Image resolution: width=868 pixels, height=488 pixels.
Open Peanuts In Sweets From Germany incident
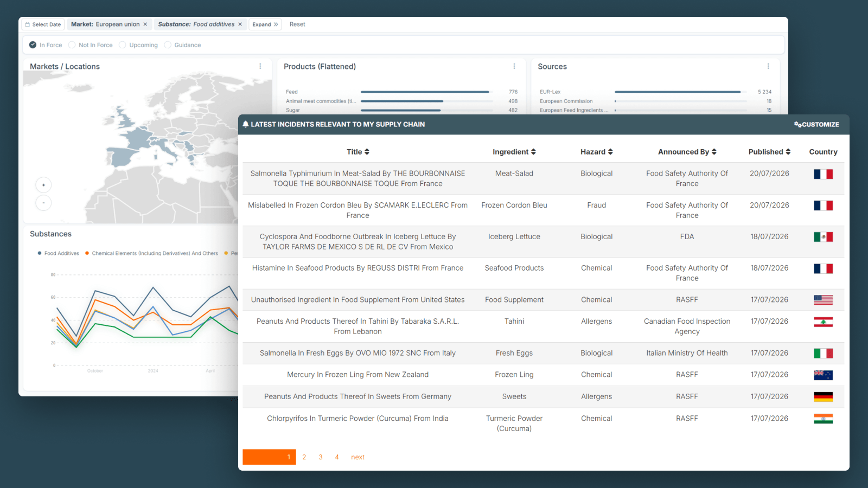pyautogui.click(x=358, y=396)
